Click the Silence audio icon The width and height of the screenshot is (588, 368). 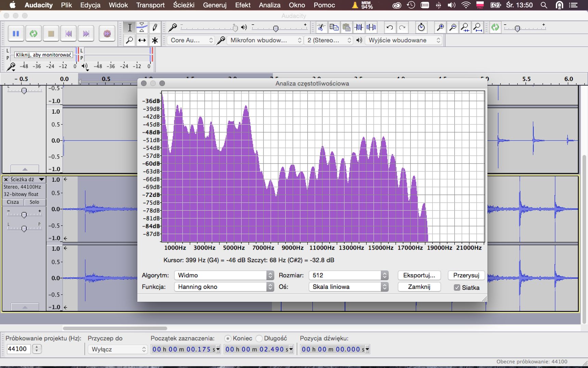tap(371, 27)
